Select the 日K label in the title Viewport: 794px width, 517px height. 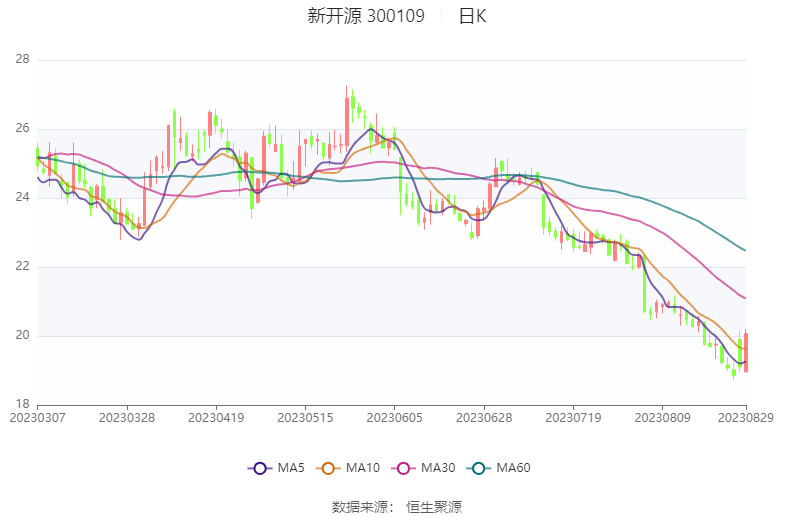point(472,16)
